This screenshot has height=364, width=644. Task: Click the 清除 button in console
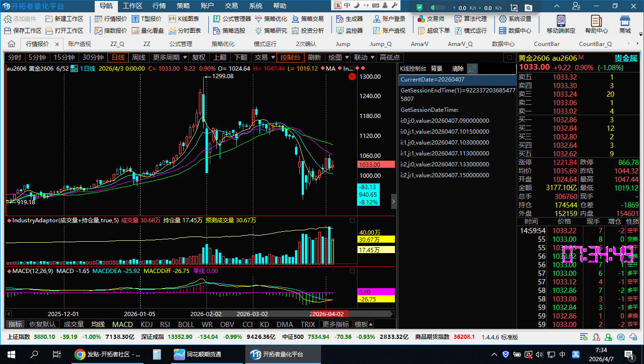click(457, 69)
